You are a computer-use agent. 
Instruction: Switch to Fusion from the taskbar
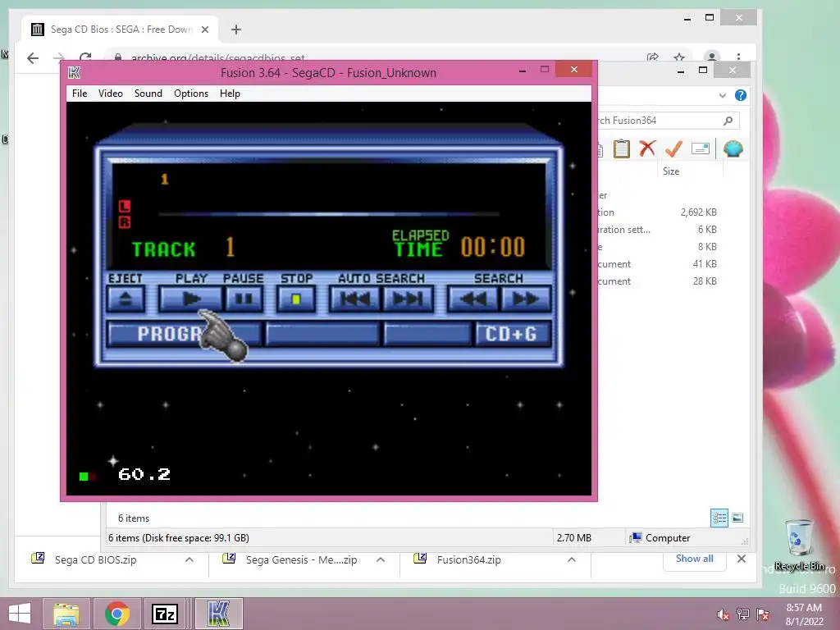tap(218, 614)
